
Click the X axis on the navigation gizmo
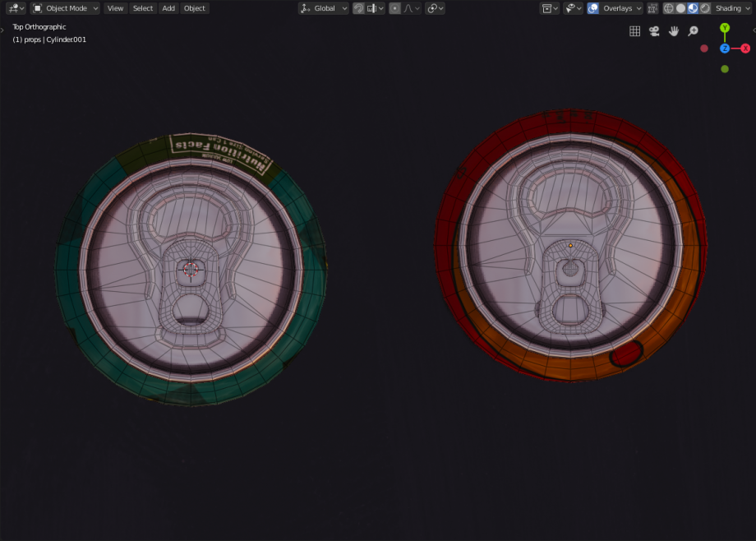[744, 49]
